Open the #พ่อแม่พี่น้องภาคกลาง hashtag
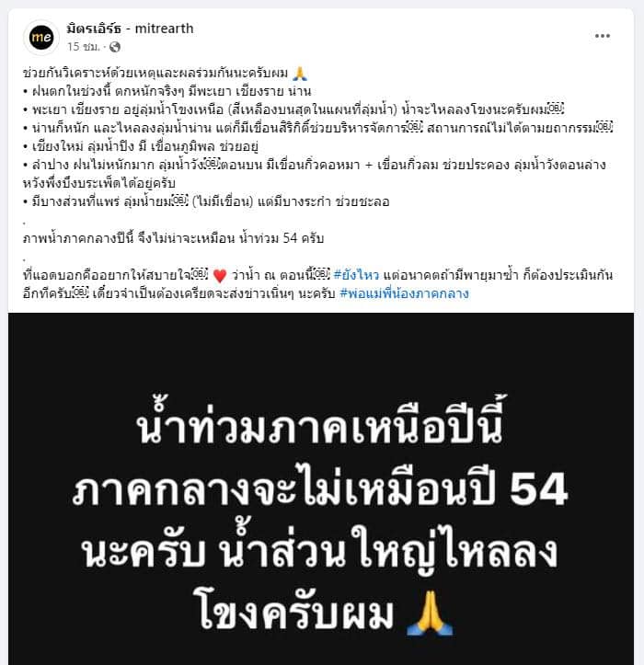644x665 pixels. point(404,293)
